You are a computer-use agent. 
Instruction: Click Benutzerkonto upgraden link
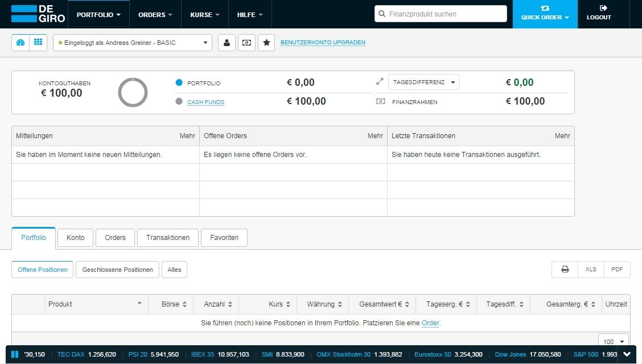tap(323, 43)
